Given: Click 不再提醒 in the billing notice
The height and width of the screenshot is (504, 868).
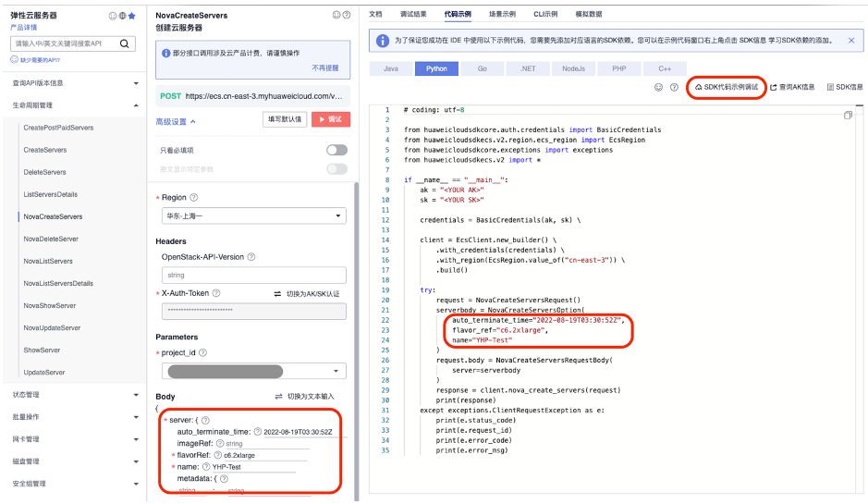Looking at the screenshot, I should 325,68.
